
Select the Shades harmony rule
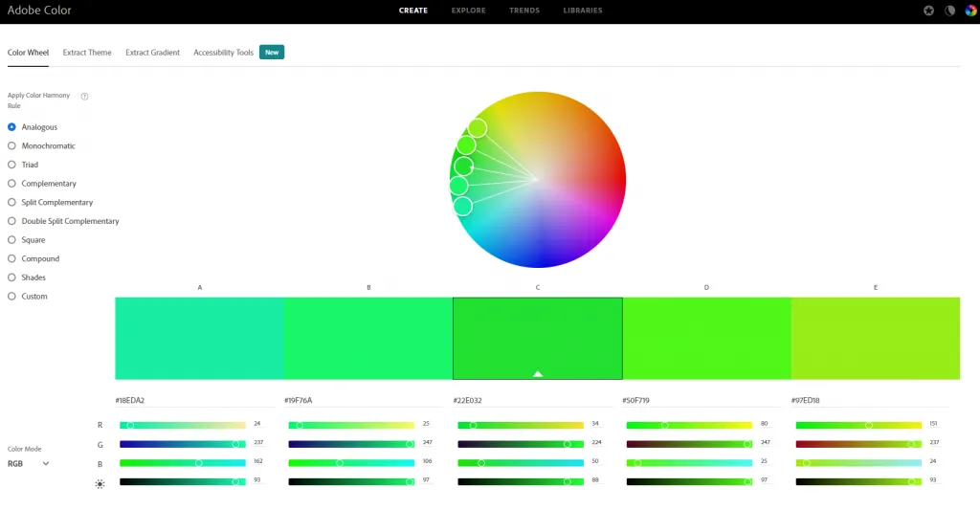26,277
